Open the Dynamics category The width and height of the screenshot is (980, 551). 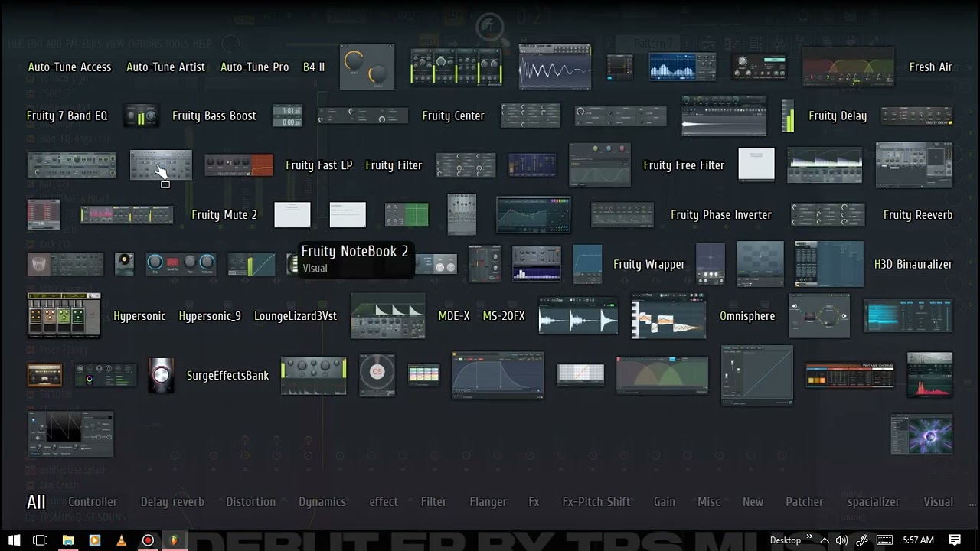click(x=322, y=502)
